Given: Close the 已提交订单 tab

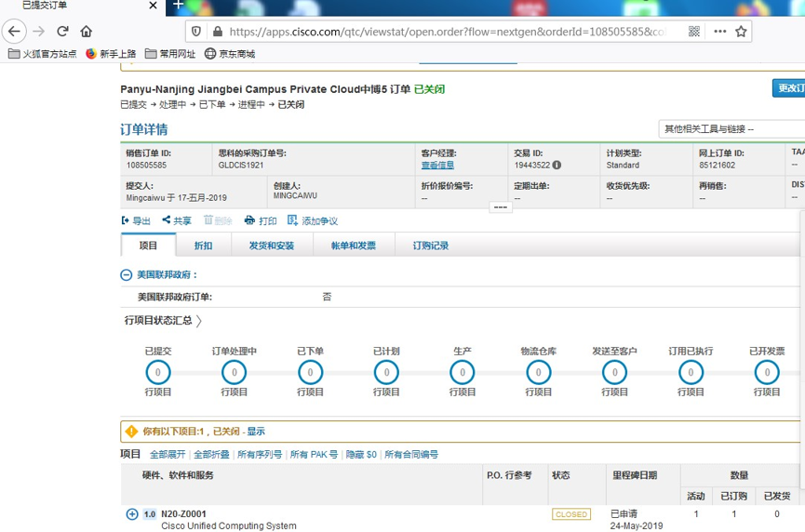Looking at the screenshot, I should (x=153, y=6).
